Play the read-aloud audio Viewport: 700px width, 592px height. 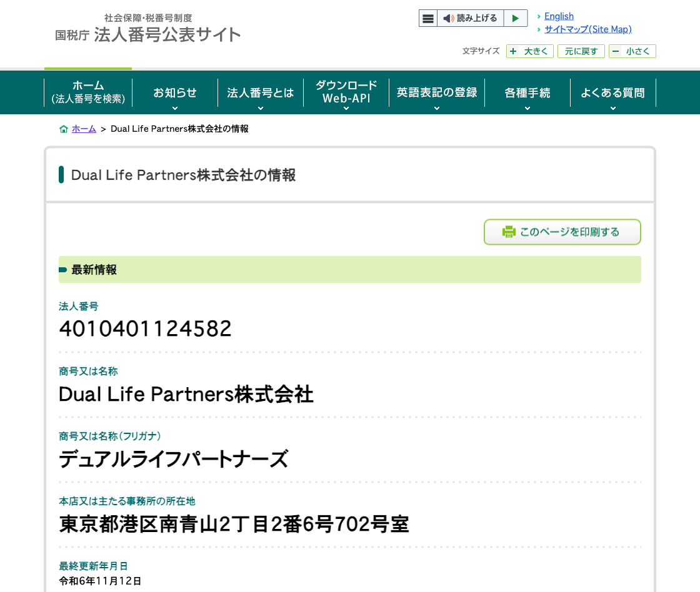(516, 18)
